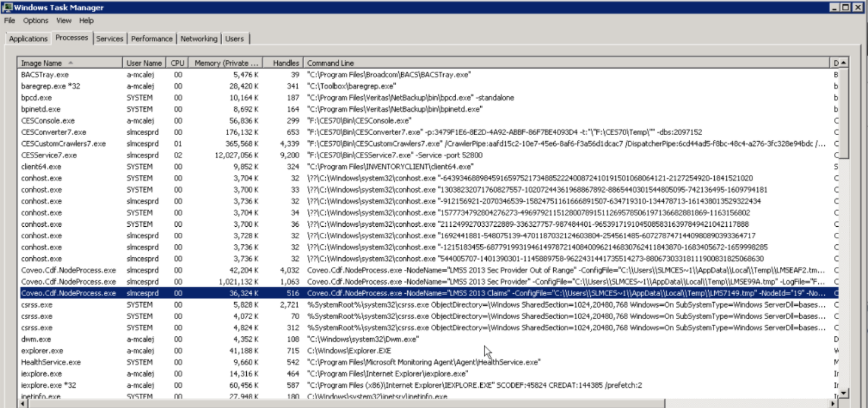Select the explorer.exe process
868x408 pixels.
point(429,351)
